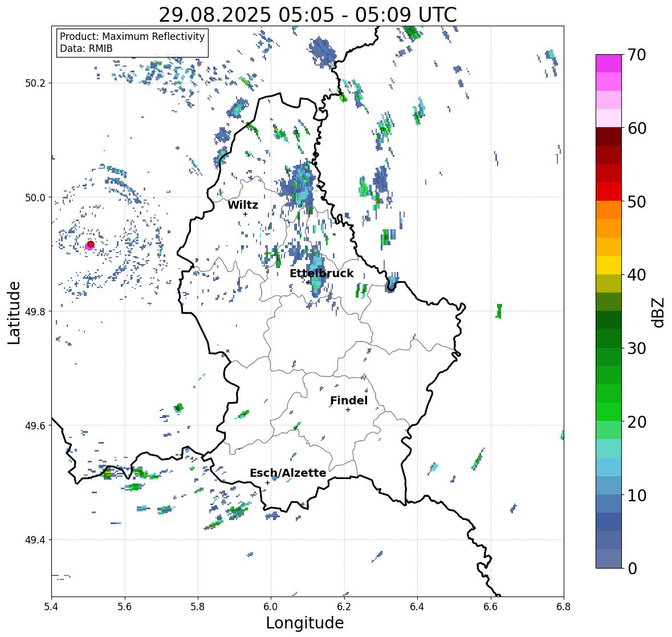Click the 50 tick on the colorbar
The height and width of the screenshot is (637, 672).
tap(637, 201)
